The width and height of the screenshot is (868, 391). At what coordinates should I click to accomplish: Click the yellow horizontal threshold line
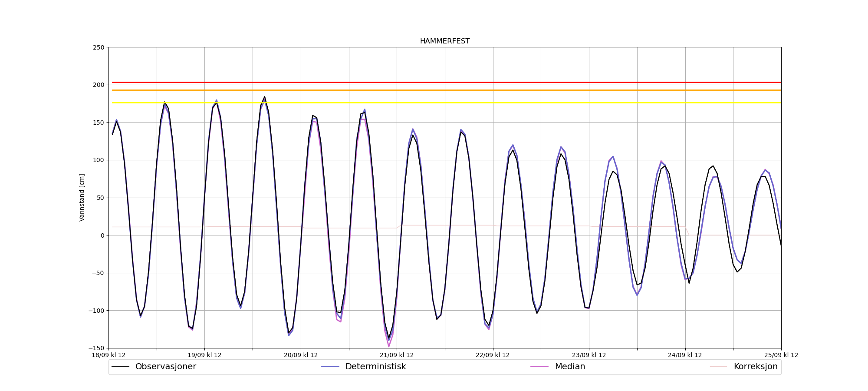pyautogui.click(x=447, y=103)
